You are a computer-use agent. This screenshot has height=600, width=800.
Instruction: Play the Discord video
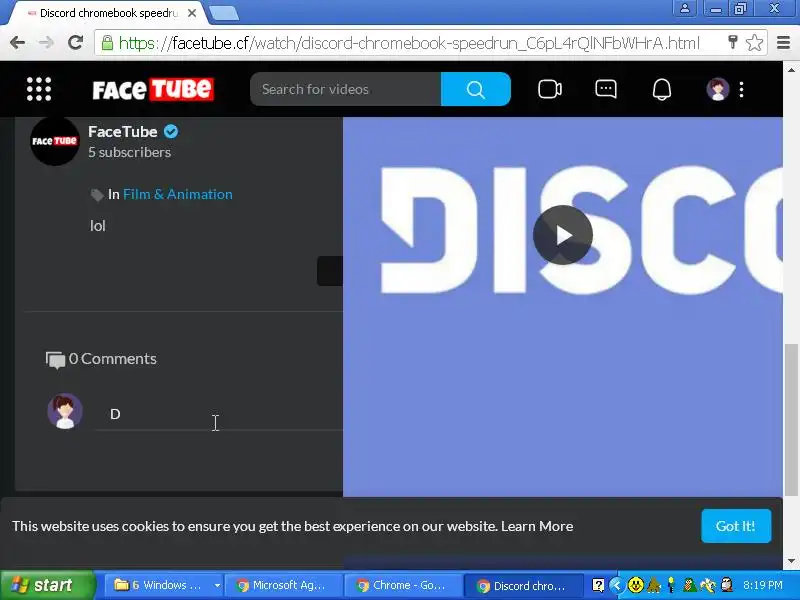(x=563, y=235)
